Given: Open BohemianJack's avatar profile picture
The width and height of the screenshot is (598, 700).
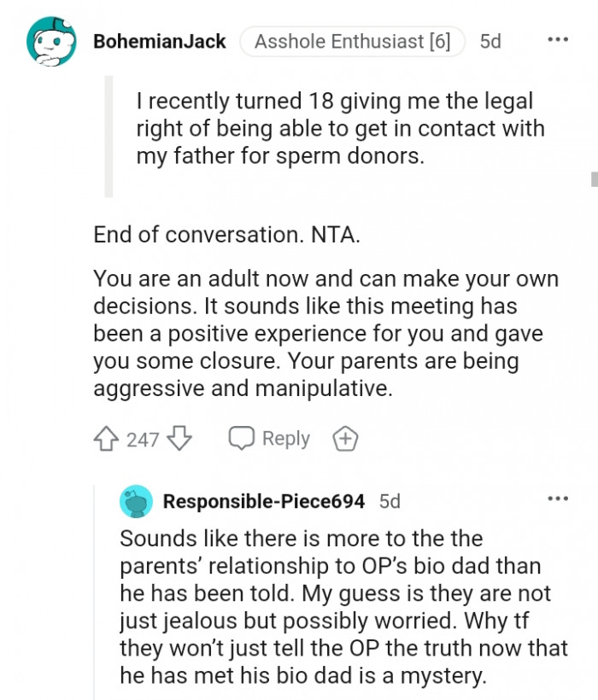Looking at the screenshot, I should click(51, 42).
